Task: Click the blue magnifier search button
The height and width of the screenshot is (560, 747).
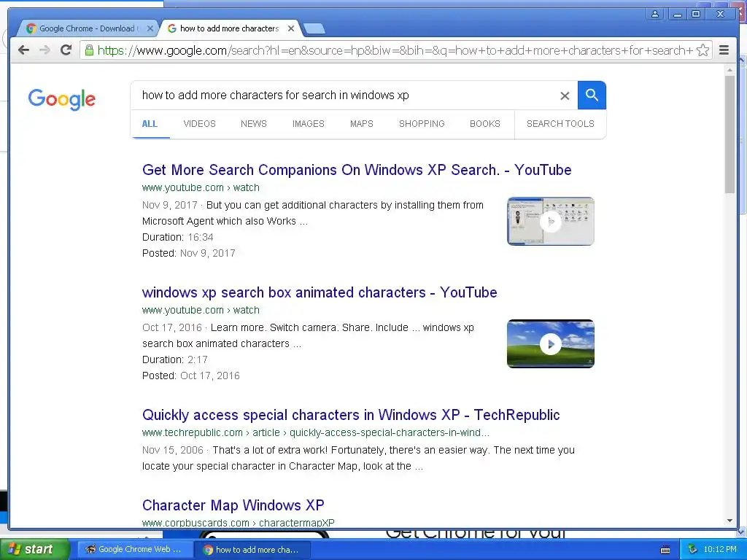Action: pyautogui.click(x=592, y=96)
